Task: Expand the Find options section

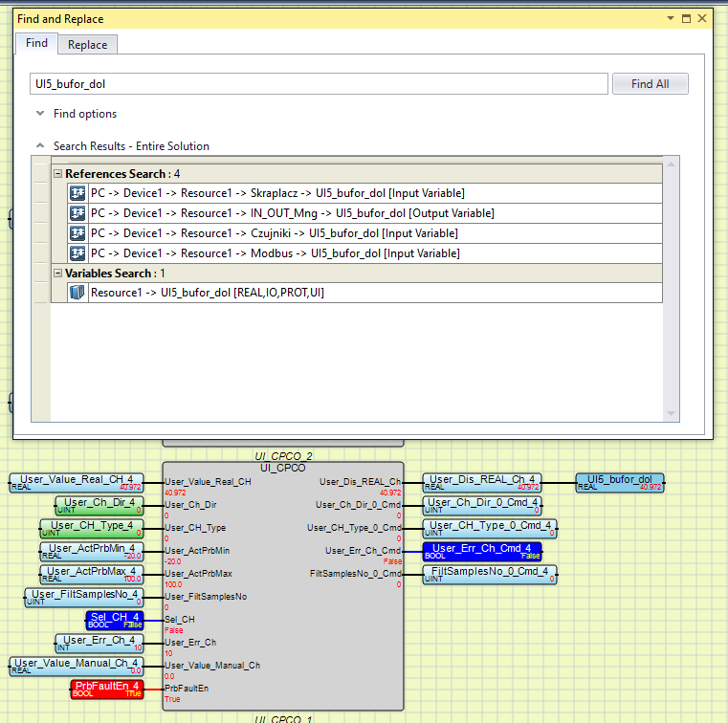Action: pyautogui.click(x=40, y=113)
